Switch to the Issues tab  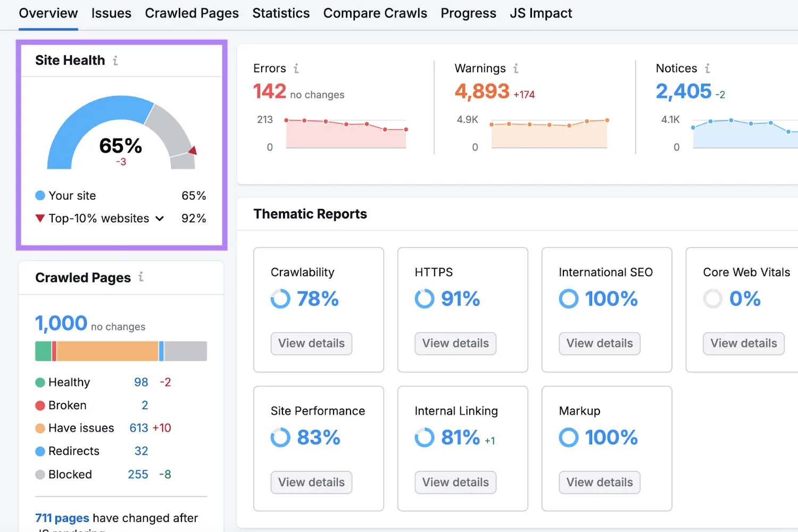click(x=111, y=13)
